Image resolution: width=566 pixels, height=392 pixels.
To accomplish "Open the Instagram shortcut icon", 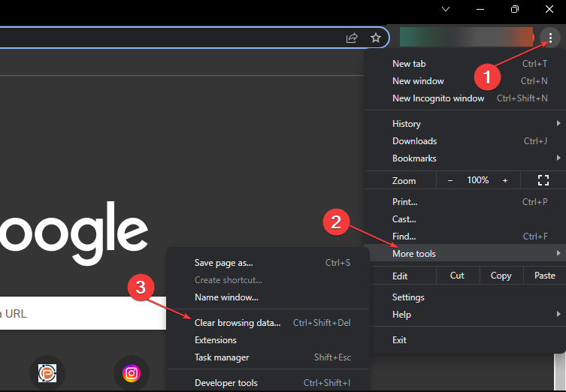I will tap(132, 372).
